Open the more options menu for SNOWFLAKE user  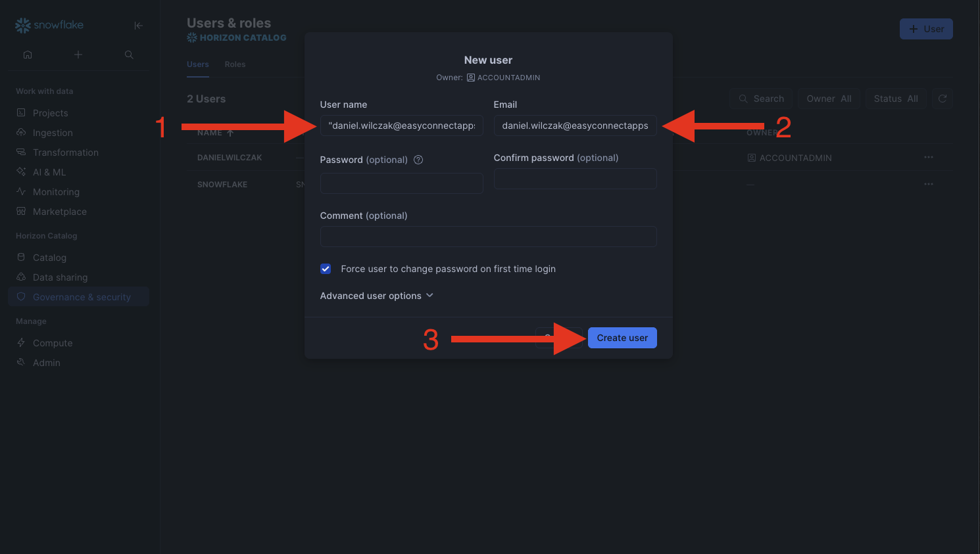[x=929, y=184]
